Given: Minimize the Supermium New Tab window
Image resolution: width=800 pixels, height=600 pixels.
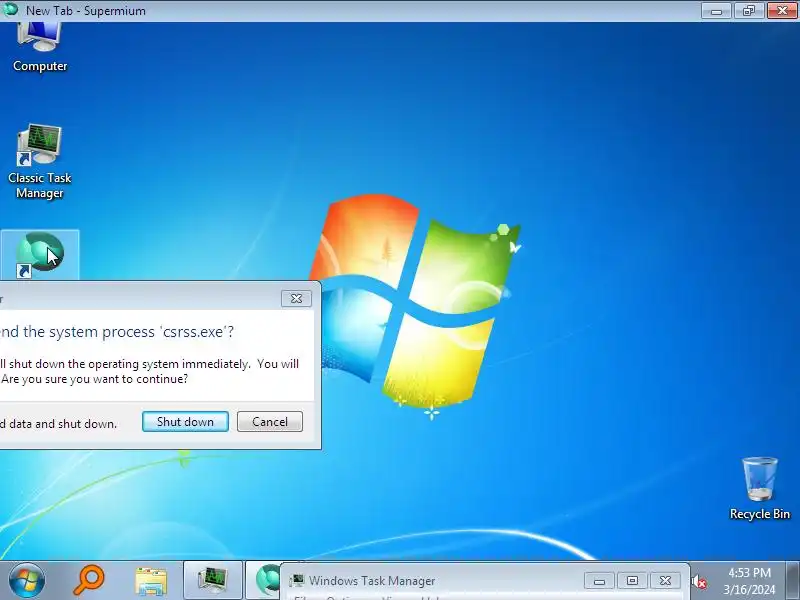Looking at the screenshot, I should click(x=716, y=10).
